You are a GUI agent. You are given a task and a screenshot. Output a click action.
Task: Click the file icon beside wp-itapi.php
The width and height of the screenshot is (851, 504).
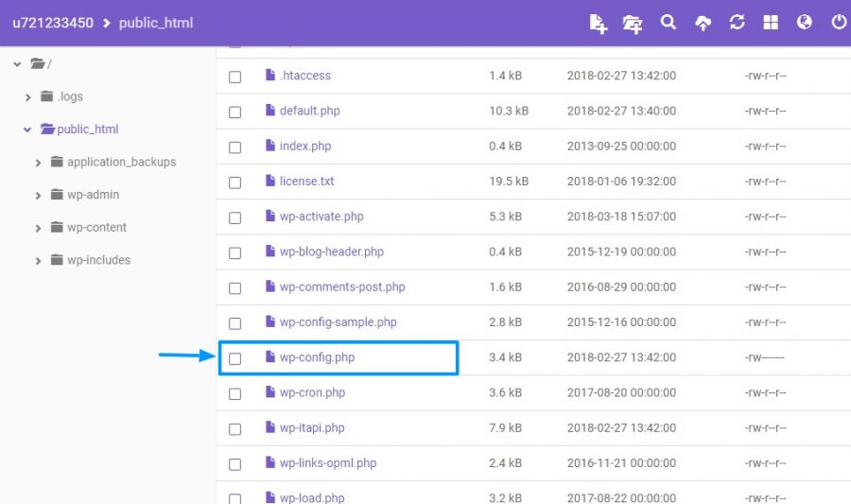(270, 427)
